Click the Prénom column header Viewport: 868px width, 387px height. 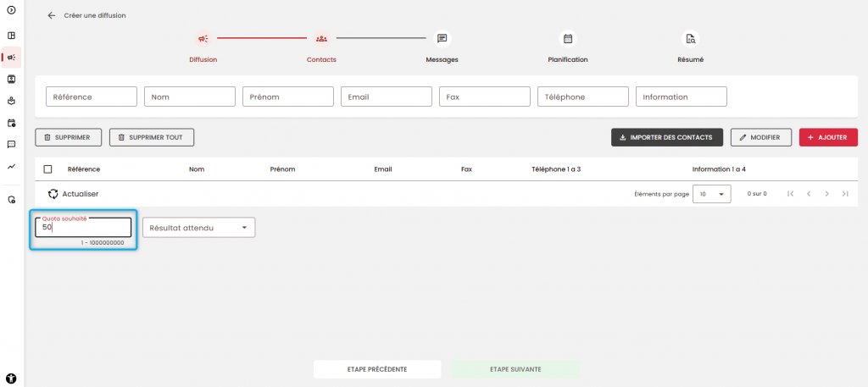coord(282,169)
